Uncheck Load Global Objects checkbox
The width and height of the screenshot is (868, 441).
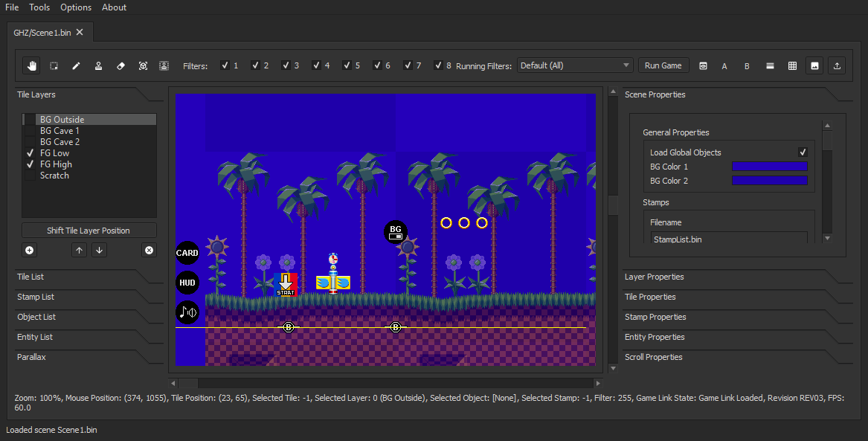(x=803, y=152)
